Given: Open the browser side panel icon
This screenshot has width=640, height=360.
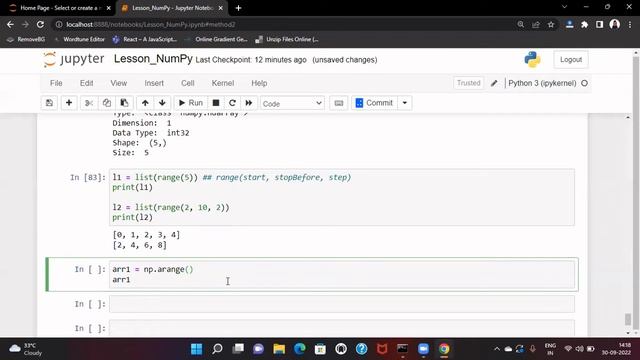Looking at the screenshot, I should 600,24.
